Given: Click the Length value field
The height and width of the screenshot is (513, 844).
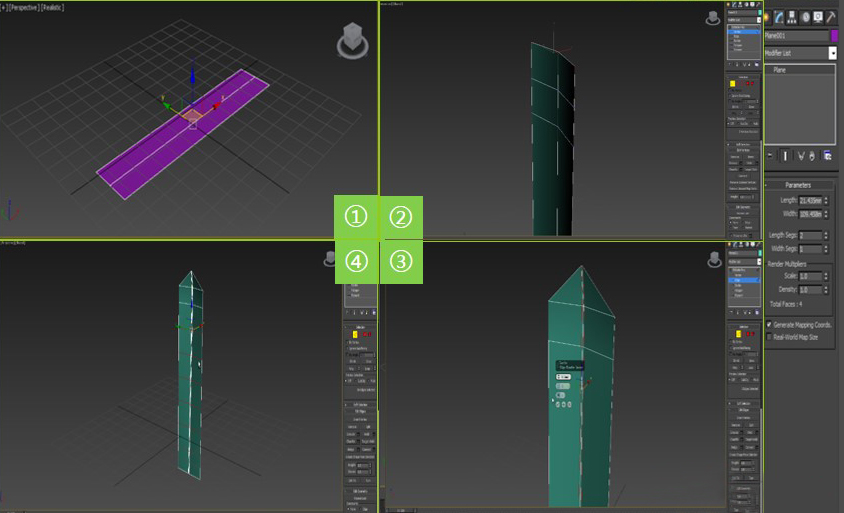Looking at the screenshot, I should click(x=810, y=200).
